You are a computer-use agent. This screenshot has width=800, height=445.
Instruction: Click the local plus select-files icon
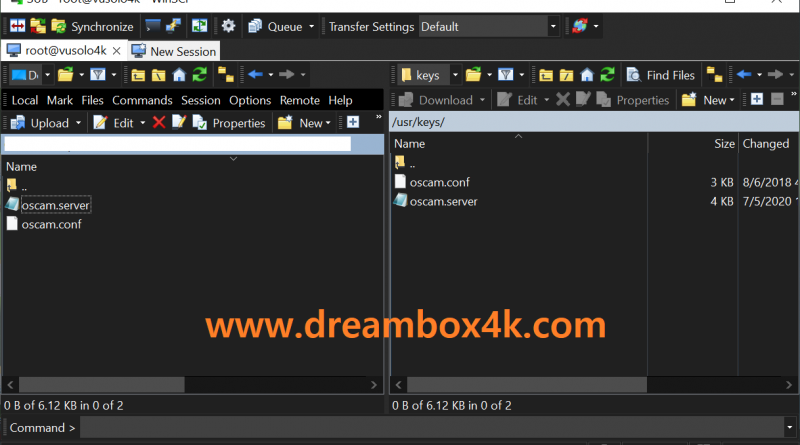pos(353,122)
